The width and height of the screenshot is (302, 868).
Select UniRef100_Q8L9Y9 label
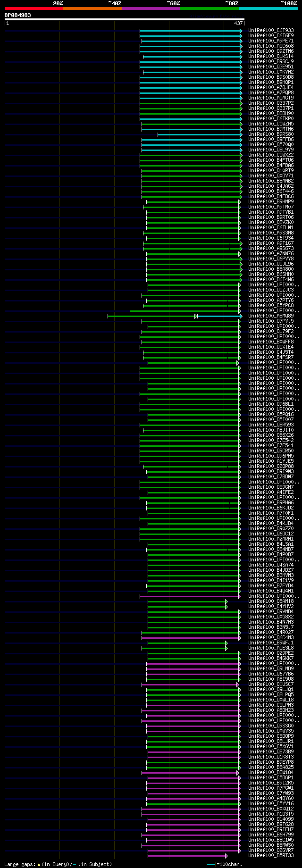[x=271, y=150]
